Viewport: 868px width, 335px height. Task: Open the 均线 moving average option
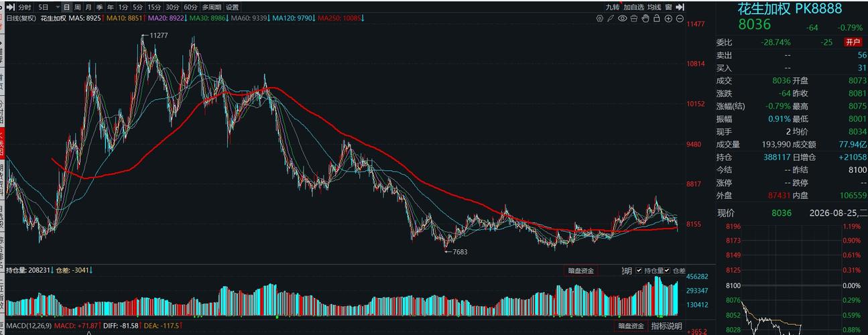(654, 7)
